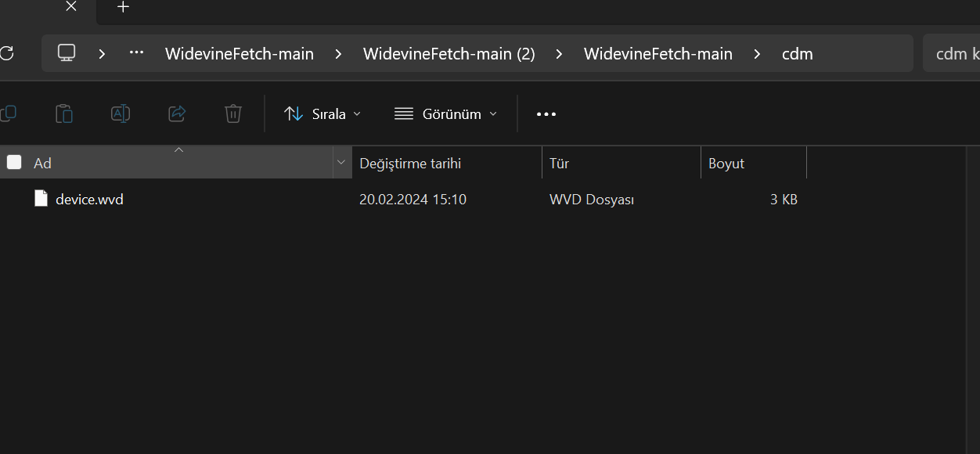Screen dimensions: 980x454
Task: Click the rename icon in toolbar
Action: pyautogui.click(x=120, y=113)
